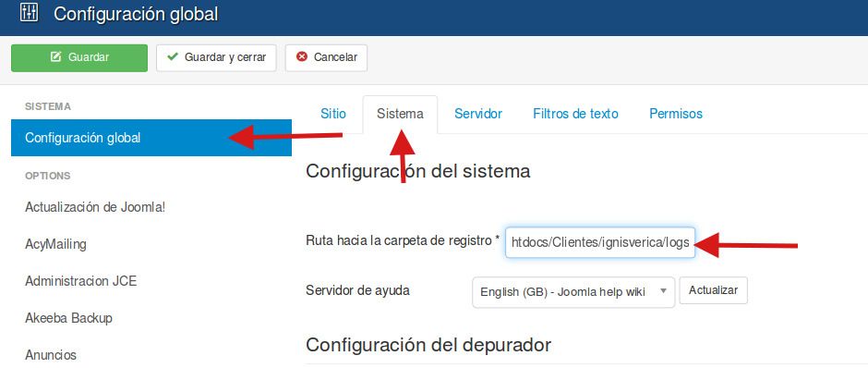This screenshot has width=868, height=368.
Task: Open English (GB) Joomla help wiki combo
Action: (573, 291)
